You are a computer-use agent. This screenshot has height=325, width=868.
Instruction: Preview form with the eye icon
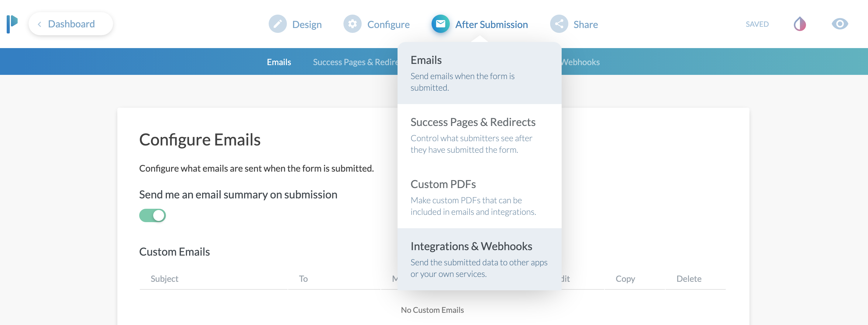[x=840, y=24]
